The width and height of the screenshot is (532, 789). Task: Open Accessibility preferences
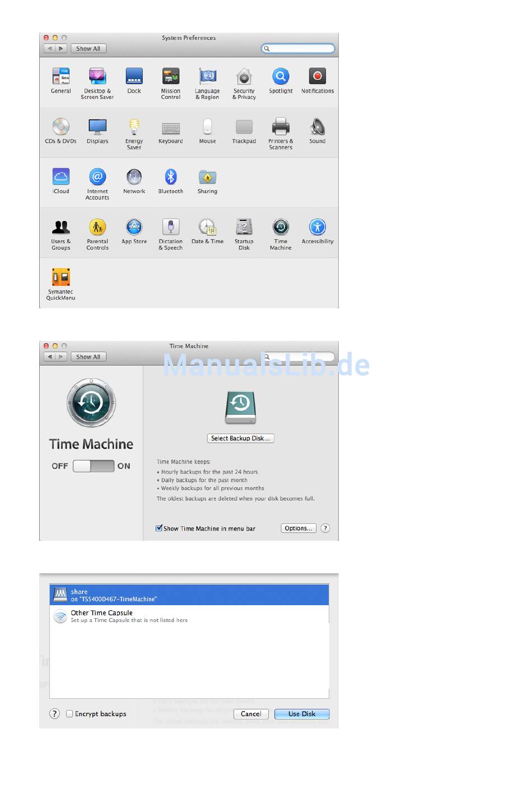pyautogui.click(x=318, y=231)
